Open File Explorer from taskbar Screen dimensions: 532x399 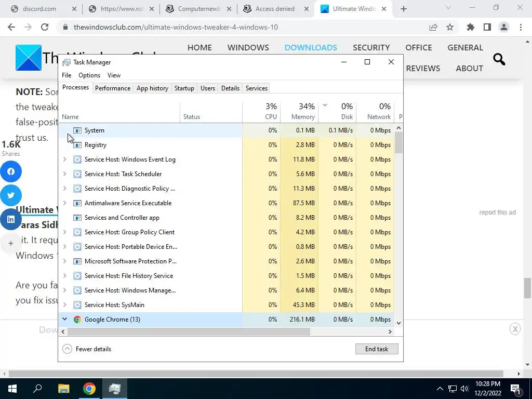[x=63, y=389]
